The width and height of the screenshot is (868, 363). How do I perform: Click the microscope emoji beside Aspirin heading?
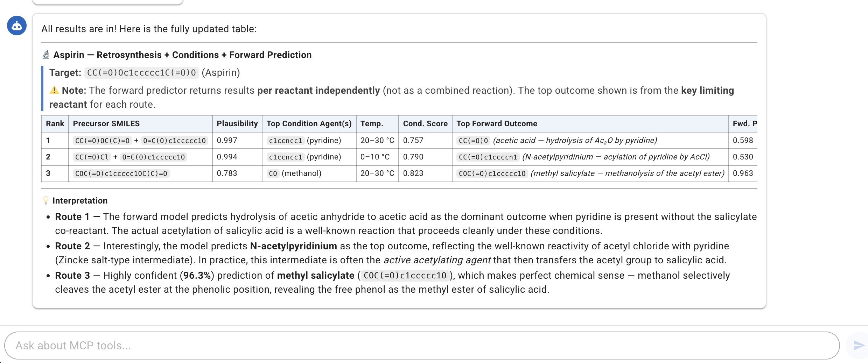click(46, 55)
